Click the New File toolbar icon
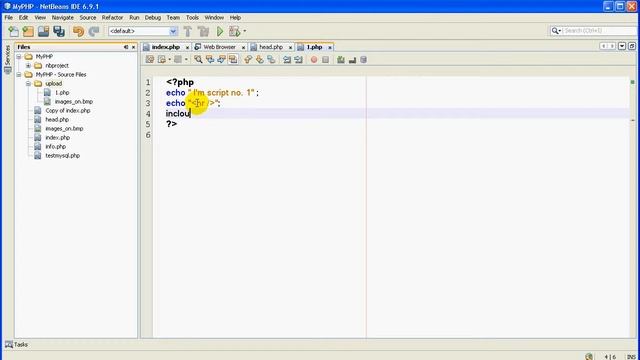Image resolution: width=640 pixels, height=360 pixels. pyautogui.click(x=13, y=31)
